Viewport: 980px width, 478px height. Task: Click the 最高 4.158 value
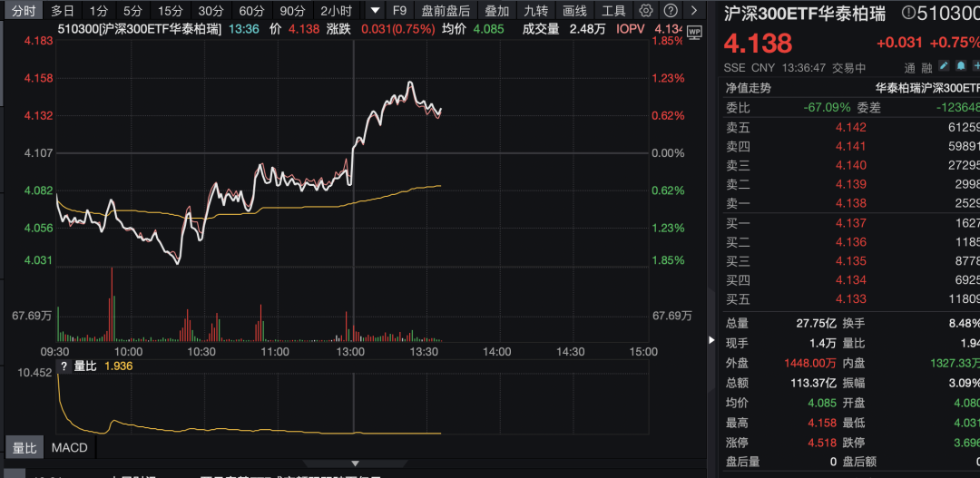pyautogui.click(x=820, y=422)
